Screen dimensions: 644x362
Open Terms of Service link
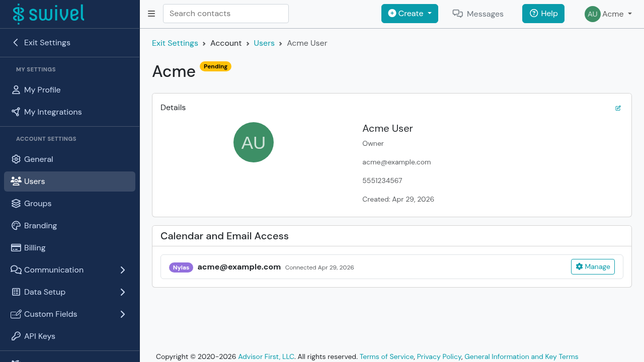(x=386, y=356)
